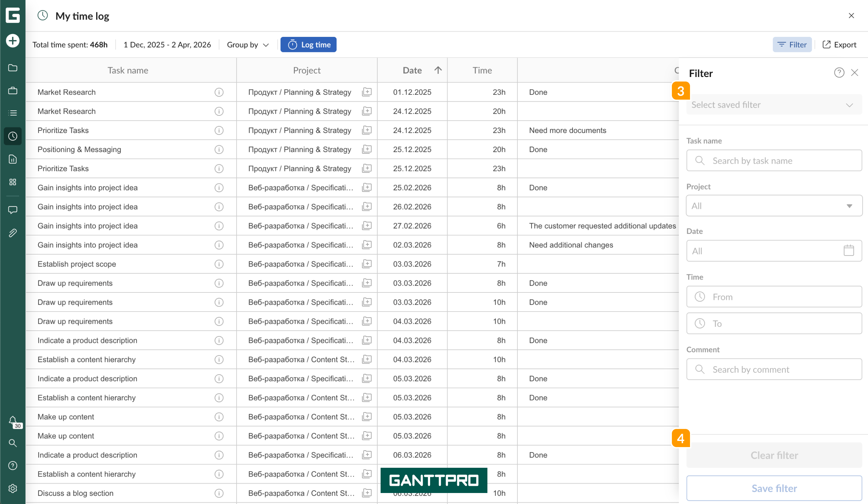The width and height of the screenshot is (868, 504).
Task: Select the Discuss a blog section task
Action: click(x=75, y=493)
